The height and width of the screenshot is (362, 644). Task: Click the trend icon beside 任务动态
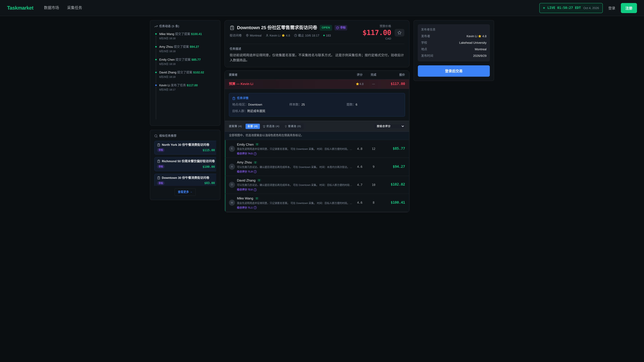(x=156, y=26)
